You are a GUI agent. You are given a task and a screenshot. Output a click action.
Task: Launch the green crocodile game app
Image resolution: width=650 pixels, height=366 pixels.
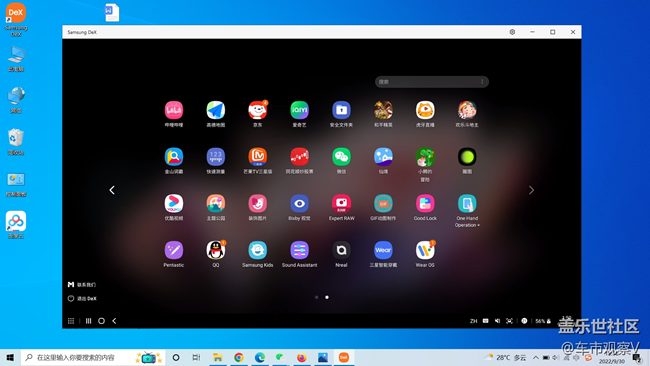(425, 157)
